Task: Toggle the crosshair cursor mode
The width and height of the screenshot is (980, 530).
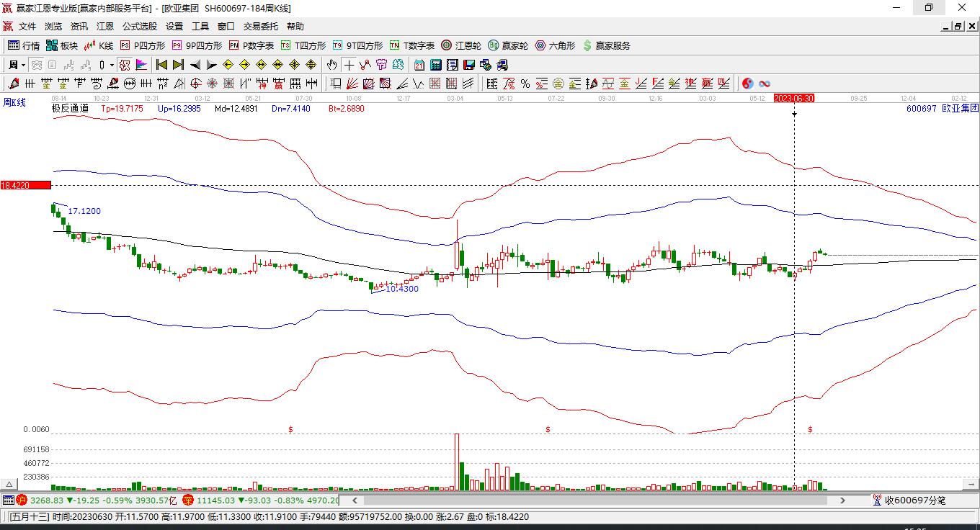Action: click(x=349, y=65)
